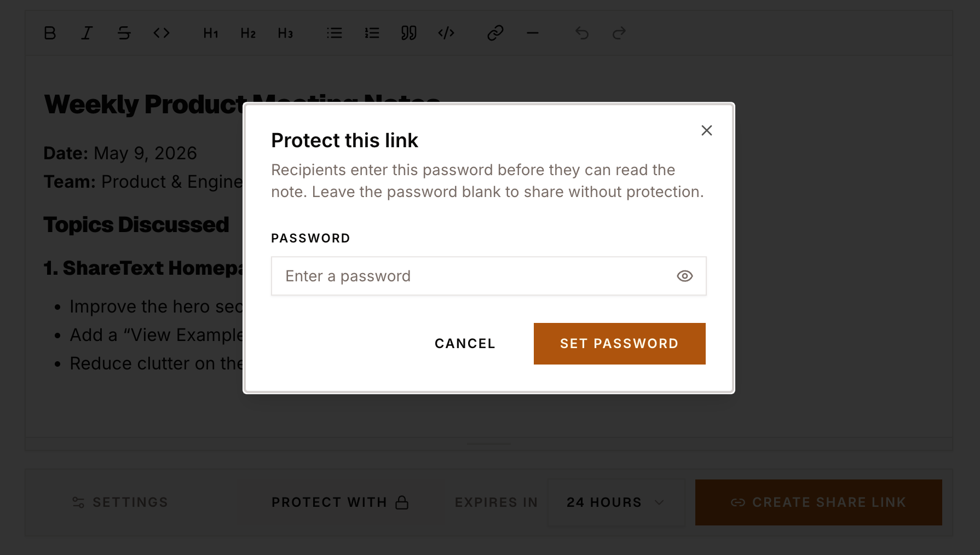Viewport: 980px width, 555px height.
Task: Insert a bulleted list
Action: pyautogui.click(x=335, y=33)
